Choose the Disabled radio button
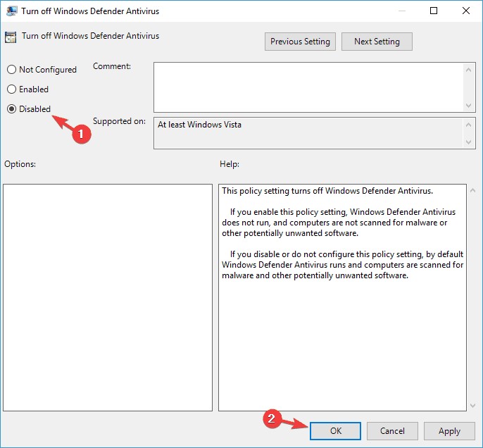 click(x=11, y=108)
